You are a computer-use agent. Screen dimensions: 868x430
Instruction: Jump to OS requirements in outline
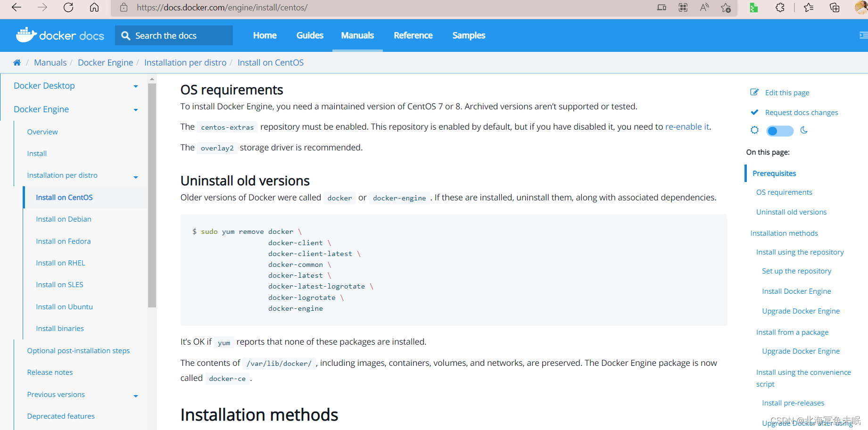click(784, 192)
